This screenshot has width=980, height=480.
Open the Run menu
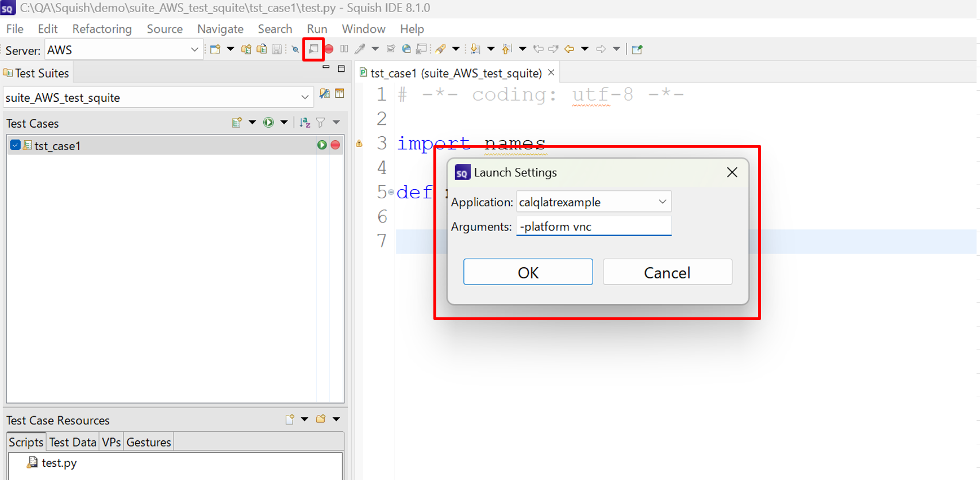click(x=317, y=29)
